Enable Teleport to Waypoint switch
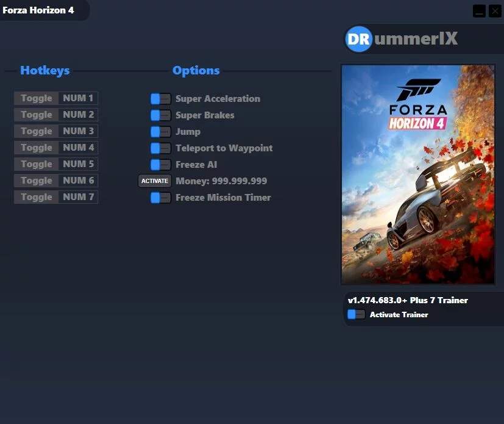Screen dimensions: 504x424 point(161,148)
